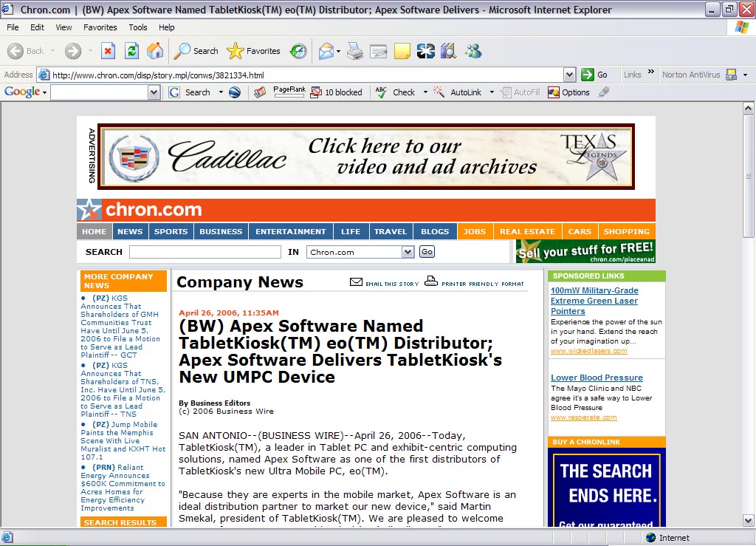Screen dimensions: 756x546
Task: Go to the Home page icon
Action: 155,51
